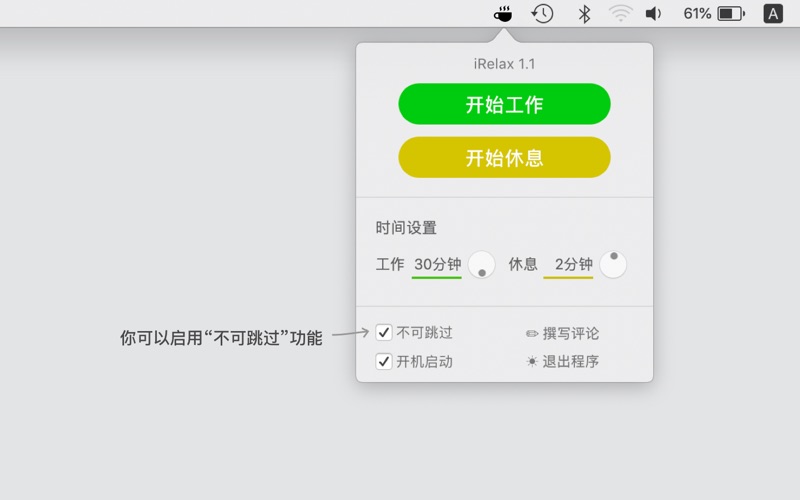This screenshot has height=500, width=800.
Task: Select the 30分钟 work duration field
Action: (x=437, y=265)
